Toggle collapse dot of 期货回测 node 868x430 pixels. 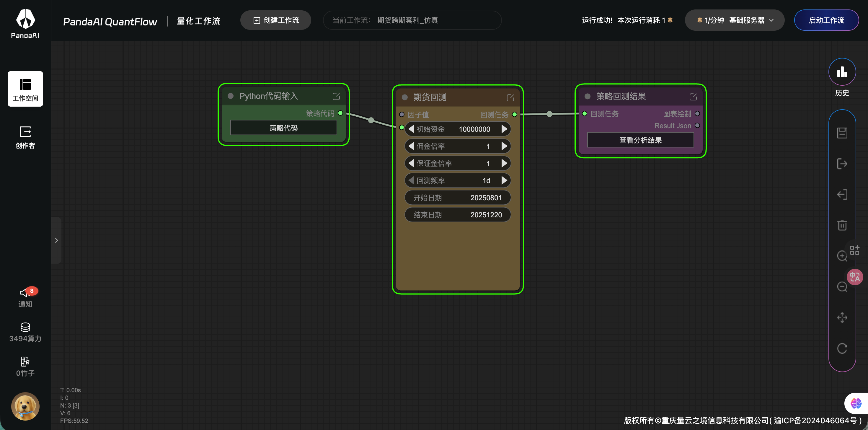click(x=405, y=97)
